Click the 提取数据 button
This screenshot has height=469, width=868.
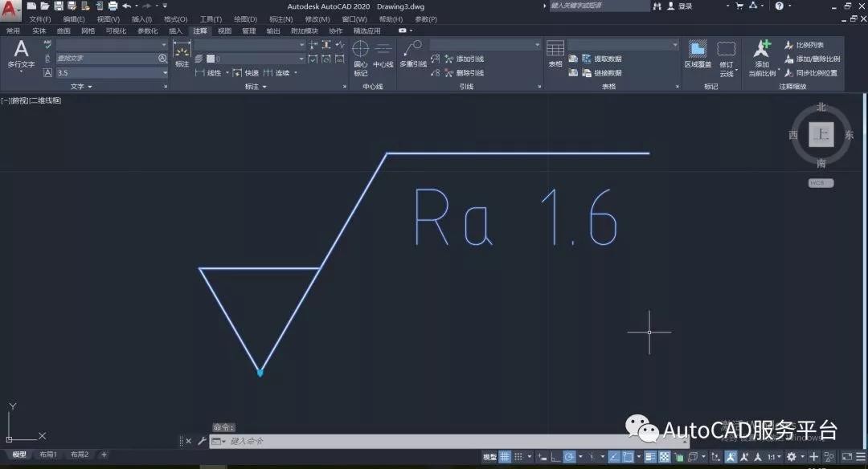click(x=602, y=59)
